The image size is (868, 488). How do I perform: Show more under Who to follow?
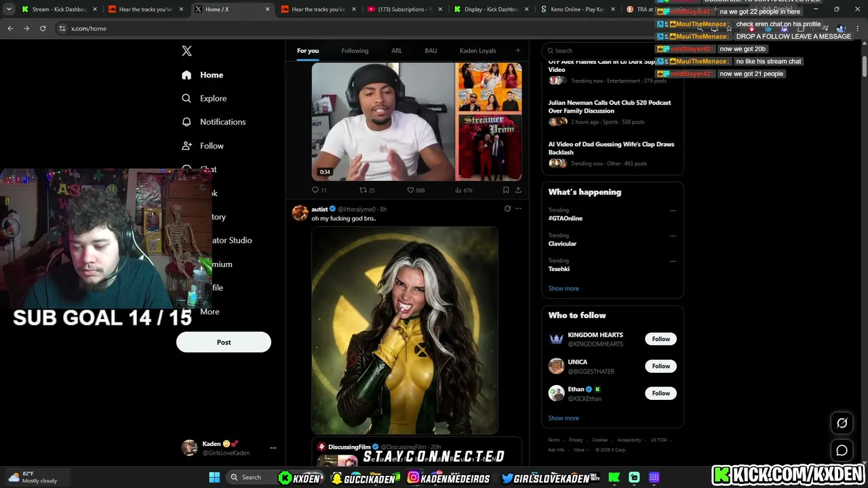(x=564, y=418)
